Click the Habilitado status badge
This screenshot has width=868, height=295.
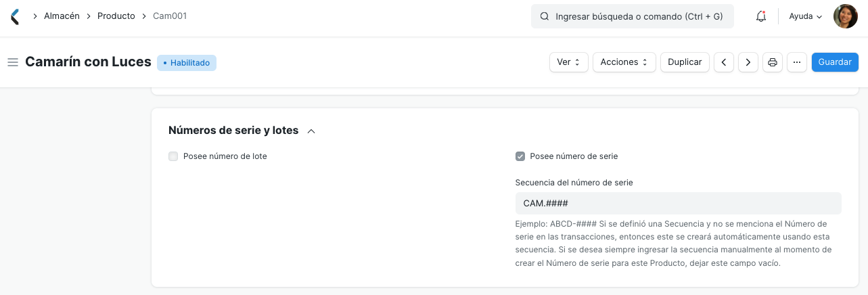click(x=187, y=63)
